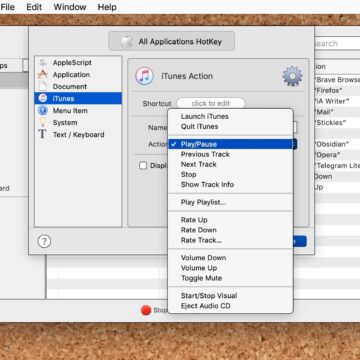Choose Show Track Info
This screenshot has width=360, height=360.
coord(230,184)
